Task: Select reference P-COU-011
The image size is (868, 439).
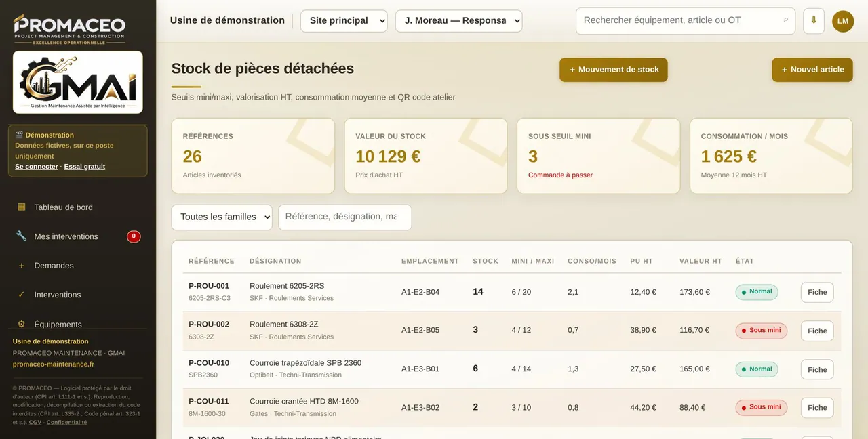Action: click(209, 402)
